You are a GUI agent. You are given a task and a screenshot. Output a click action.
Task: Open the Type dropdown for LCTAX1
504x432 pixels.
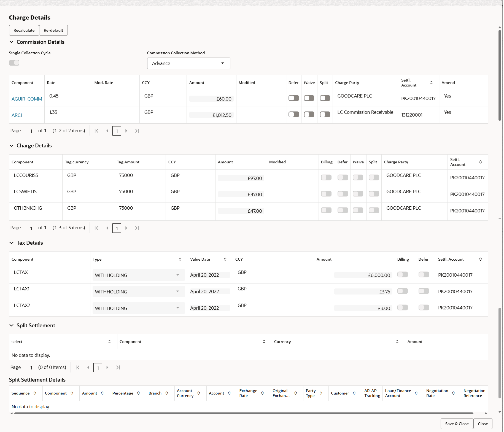177,291
